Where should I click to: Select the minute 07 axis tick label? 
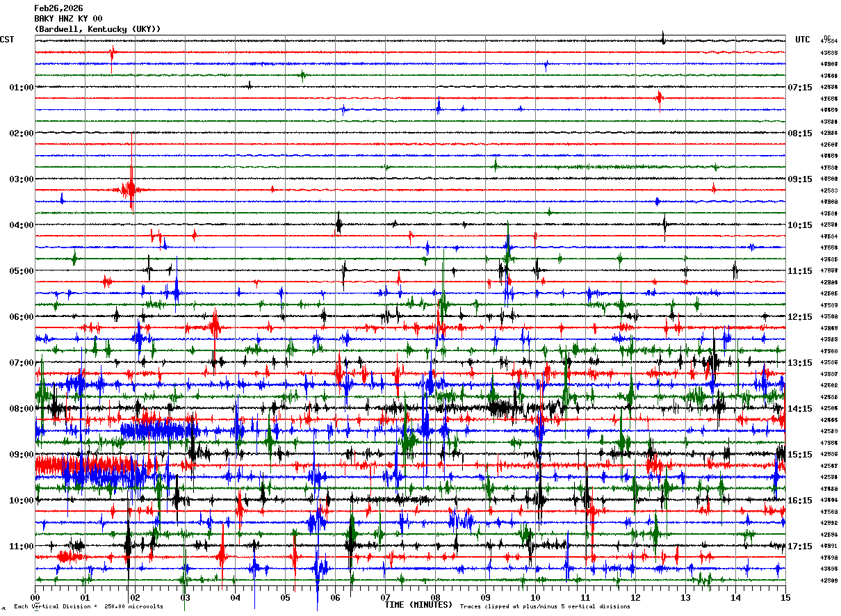(385, 597)
